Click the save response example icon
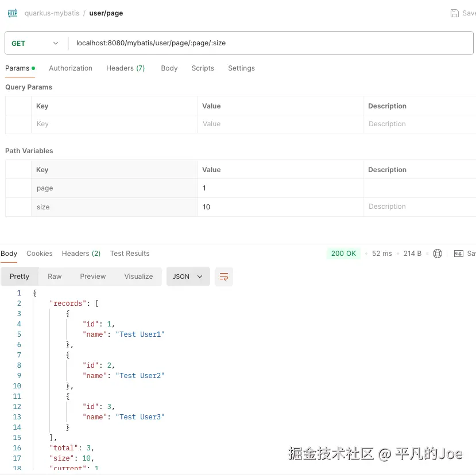The height and width of the screenshot is (475, 476). tap(458, 253)
